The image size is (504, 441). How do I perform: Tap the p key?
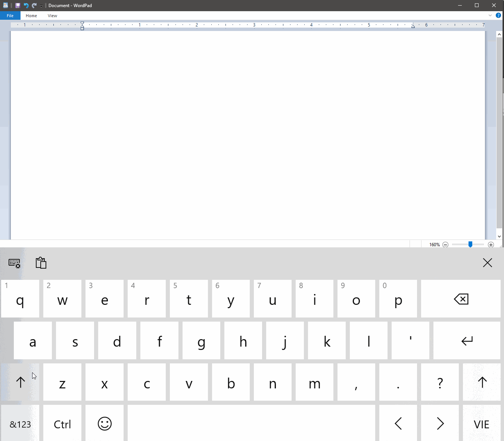click(x=398, y=299)
